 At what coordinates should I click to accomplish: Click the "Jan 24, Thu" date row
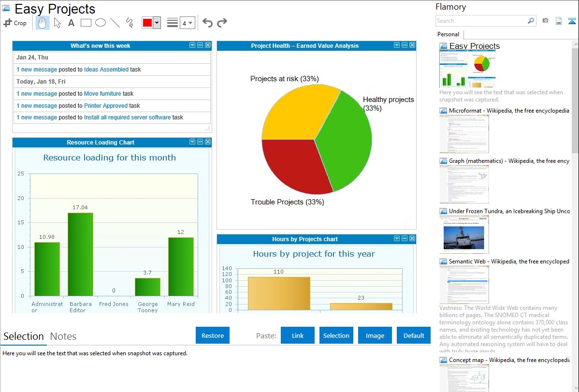pos(112,58)
